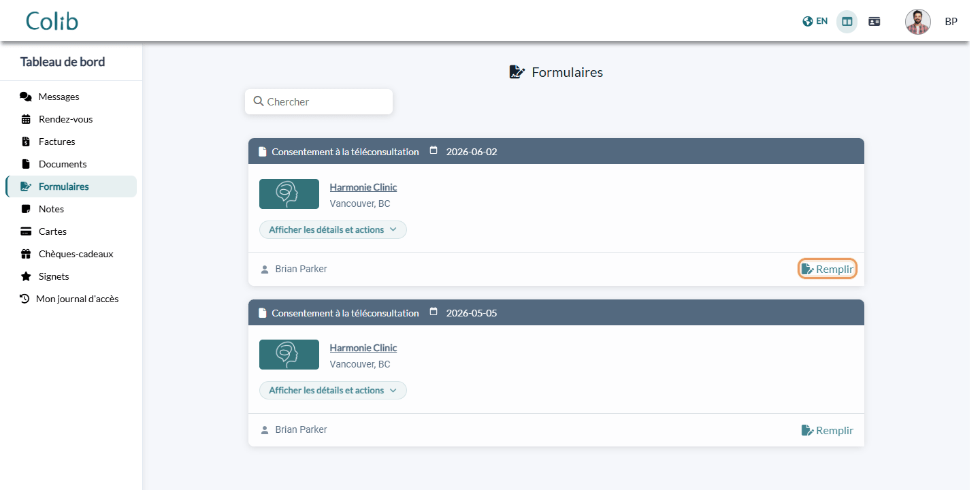This screenshot has height=490, width=980.
Task: Open the user avatar photo menu
Action: 918,22
